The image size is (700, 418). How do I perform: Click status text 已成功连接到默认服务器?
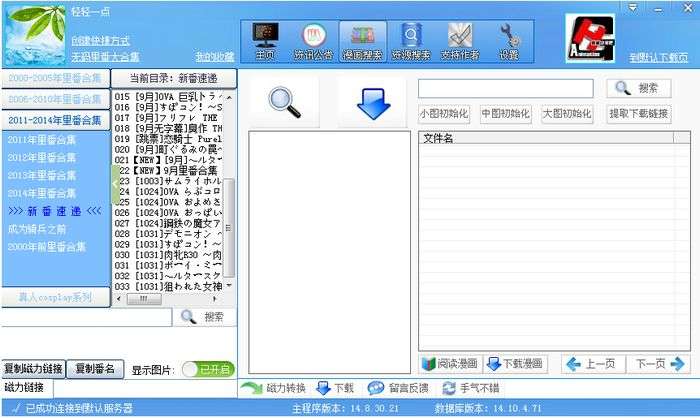79,408
